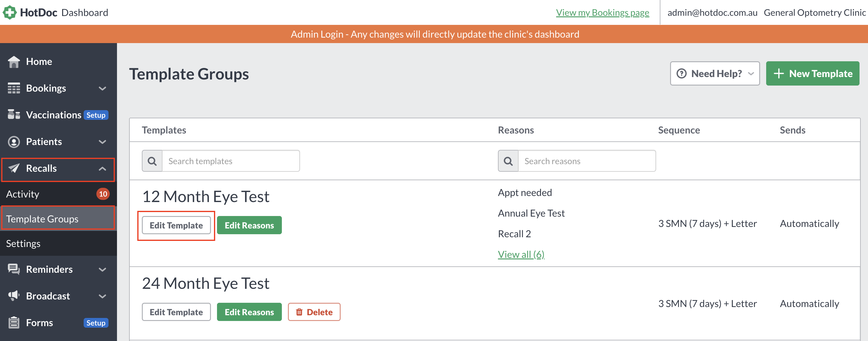Click 12 Month Eye Test sequence value

coord(708,224)
